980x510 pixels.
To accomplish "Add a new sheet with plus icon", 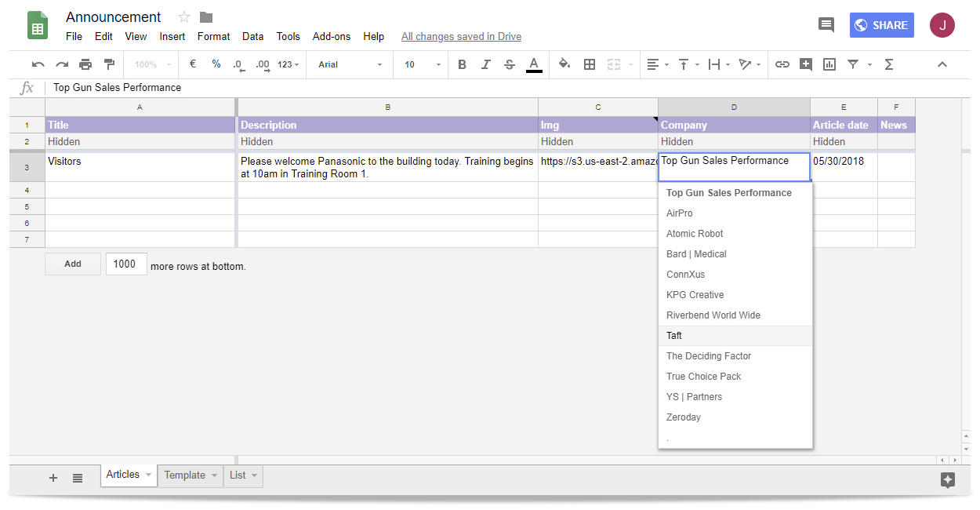I will [53, 478].
